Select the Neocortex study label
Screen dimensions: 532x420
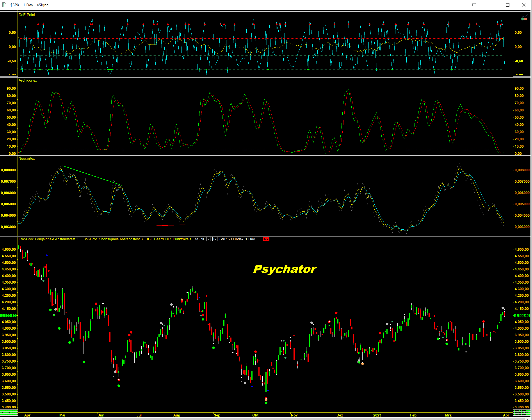[27, 159]
